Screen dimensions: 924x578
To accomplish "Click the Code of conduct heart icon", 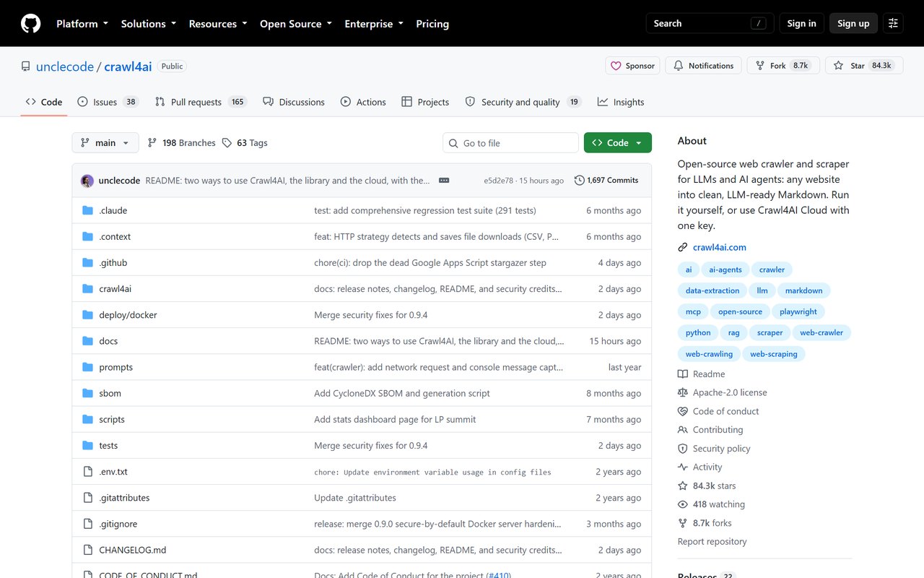I will 683,411.
